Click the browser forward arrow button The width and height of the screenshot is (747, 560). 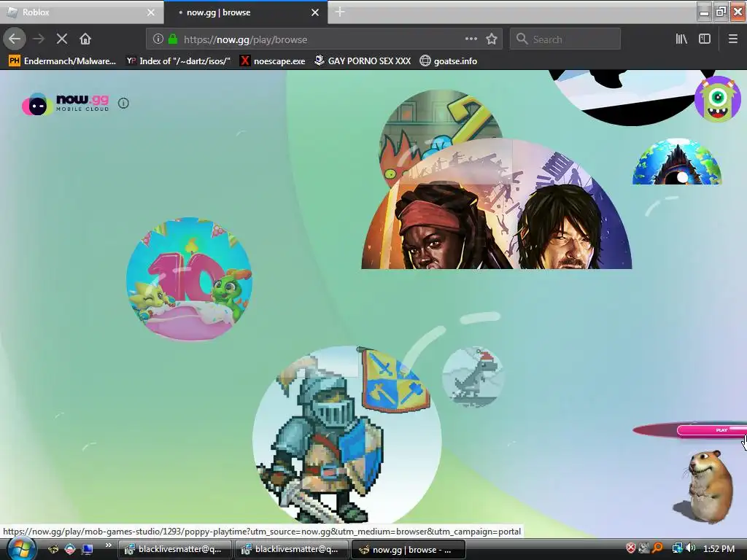click(39, 39)
